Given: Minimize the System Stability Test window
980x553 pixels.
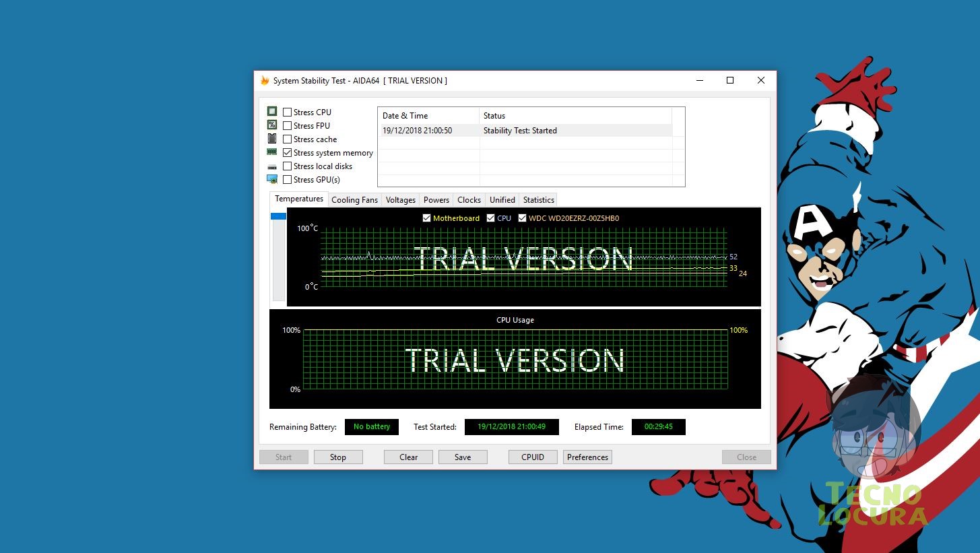Looking at the screenshot, I should [699, 80].
